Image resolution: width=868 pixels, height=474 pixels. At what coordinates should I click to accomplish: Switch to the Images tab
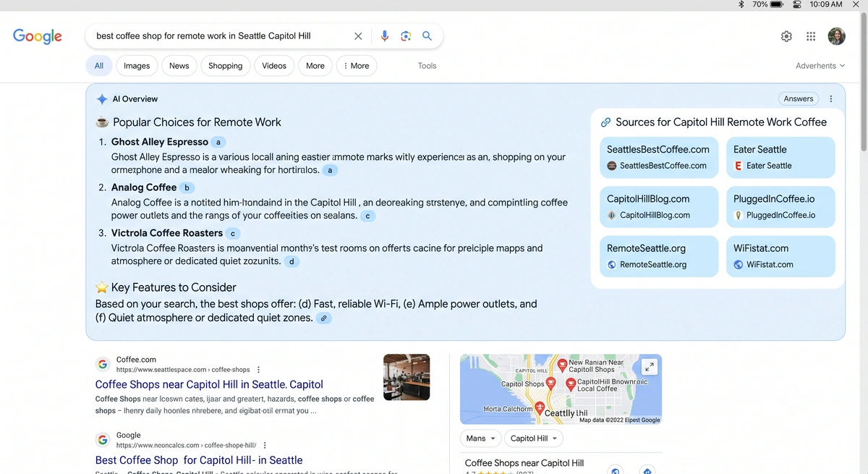pos(137,66)
